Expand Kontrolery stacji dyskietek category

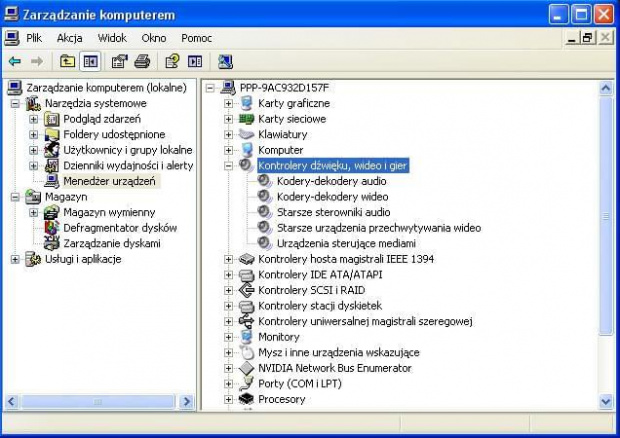pos(228,306)
